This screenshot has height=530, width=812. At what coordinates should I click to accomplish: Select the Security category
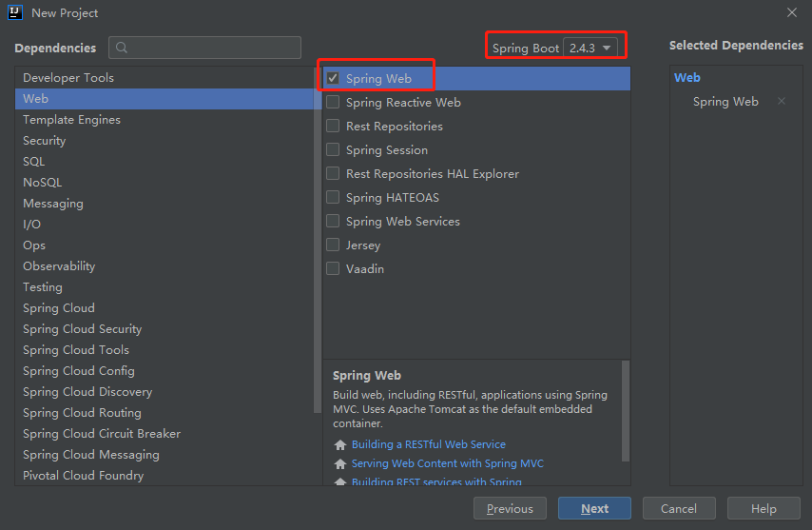pos(45,141)
